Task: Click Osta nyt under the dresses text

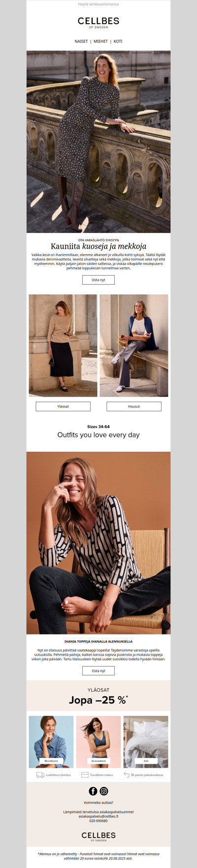Action: pos(98,280)
